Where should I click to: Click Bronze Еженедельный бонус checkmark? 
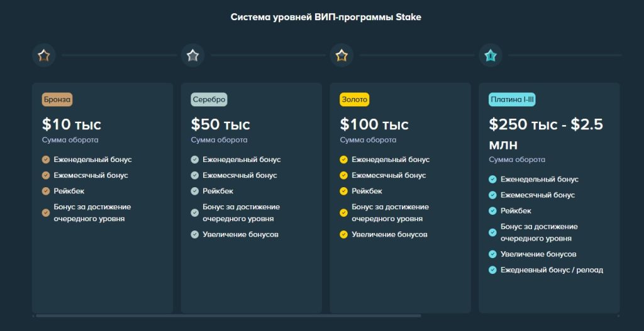click(x=46, y=160)
